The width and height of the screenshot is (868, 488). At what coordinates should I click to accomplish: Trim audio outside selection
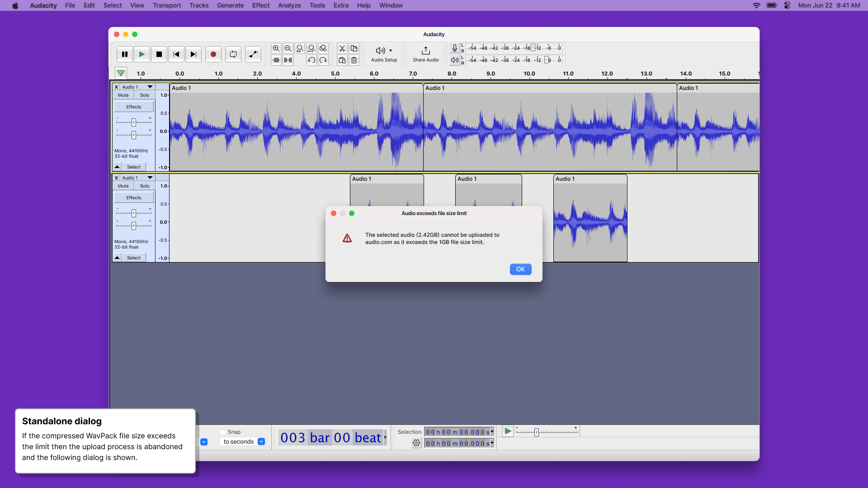(277, 60)
